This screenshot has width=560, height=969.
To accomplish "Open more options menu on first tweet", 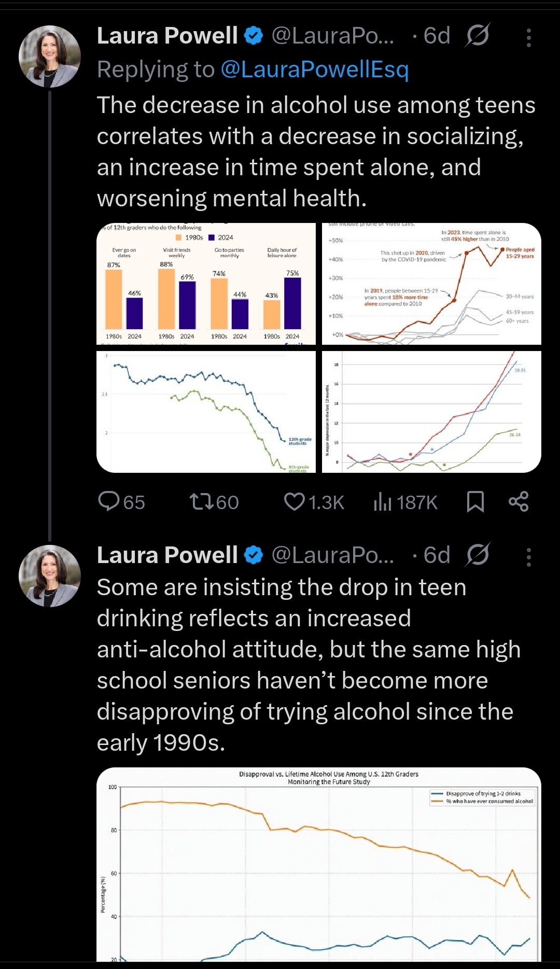I will coord(528,38).
